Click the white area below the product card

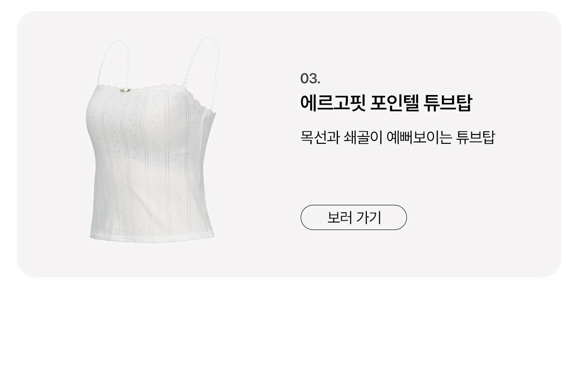point(289,335)
